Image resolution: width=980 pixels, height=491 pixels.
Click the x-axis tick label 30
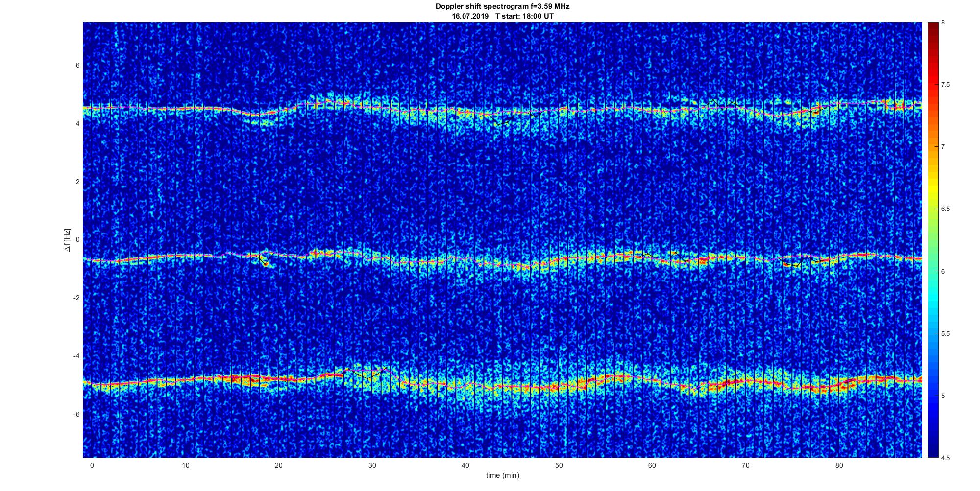click(372, 465)
